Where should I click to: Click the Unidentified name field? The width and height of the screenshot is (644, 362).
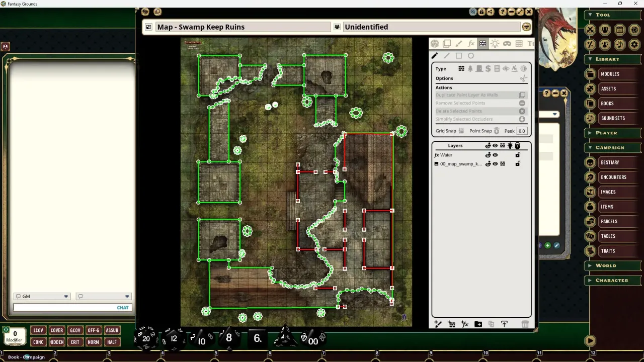[x=431, y=27]
